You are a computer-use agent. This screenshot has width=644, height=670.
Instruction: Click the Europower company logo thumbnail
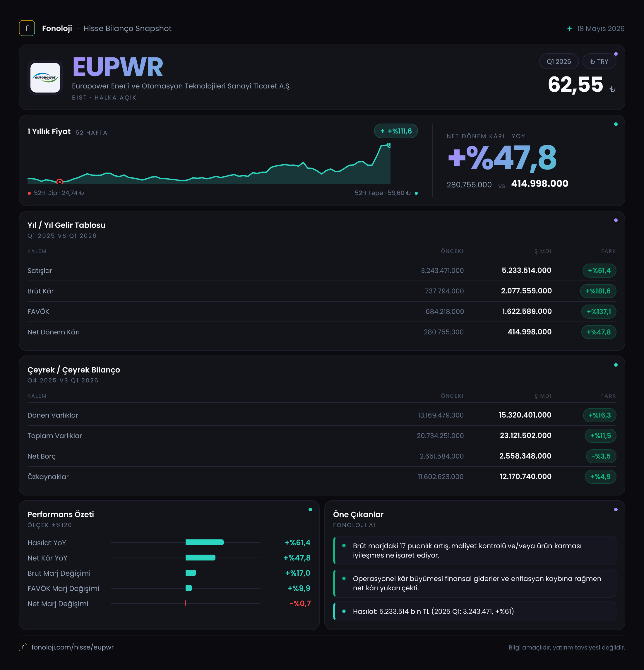click(45, 78)
